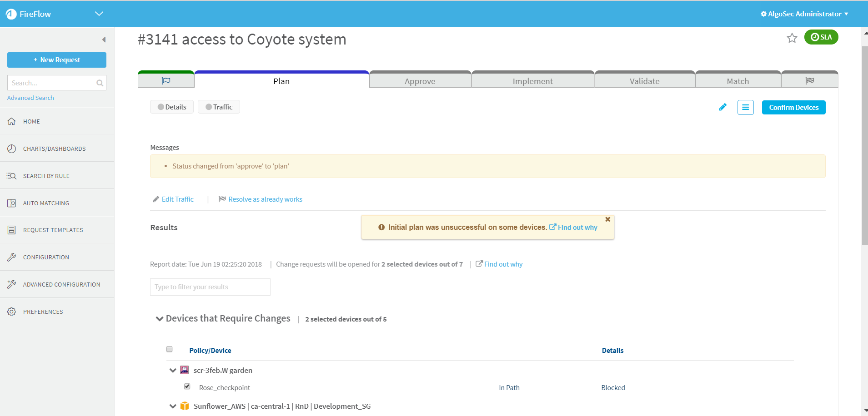868x416 pixels.
Task: Open the FireFlow product dropdown
Action: click(99, 14)
